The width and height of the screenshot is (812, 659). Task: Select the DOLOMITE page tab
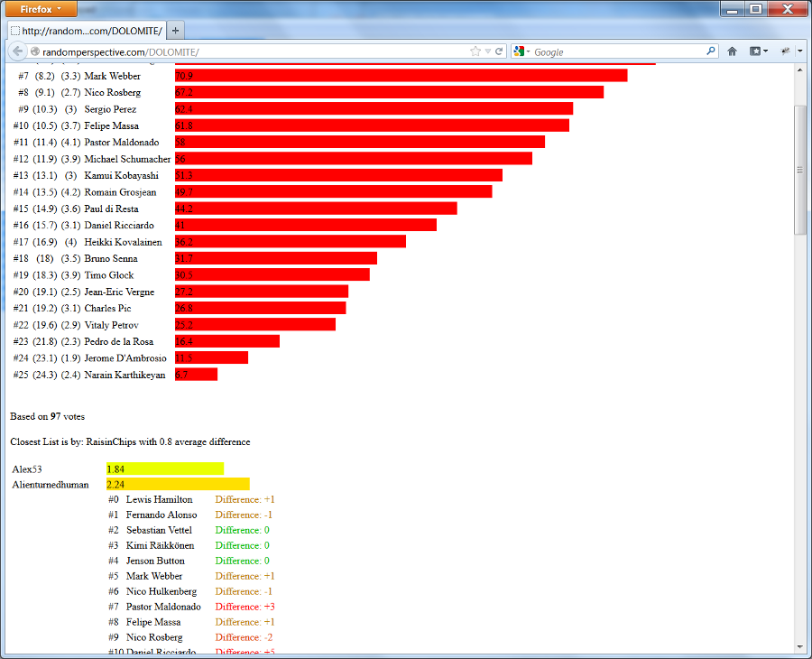coord(87,31)
